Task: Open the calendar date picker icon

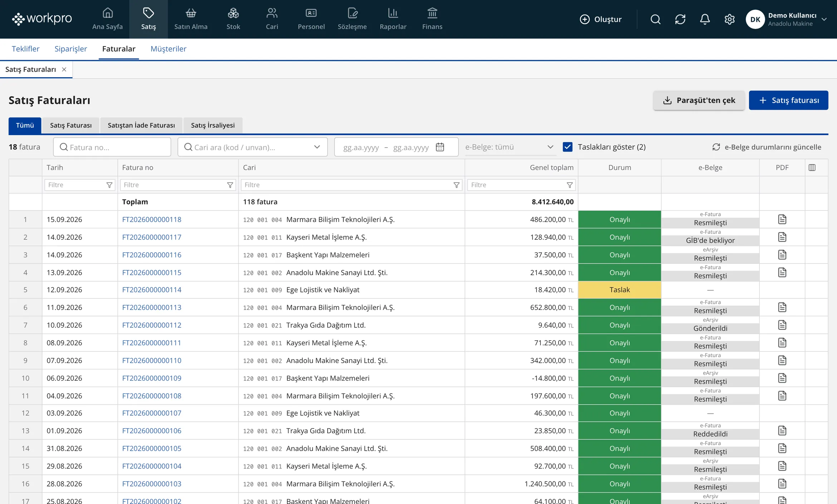Action: coord(440,147)
